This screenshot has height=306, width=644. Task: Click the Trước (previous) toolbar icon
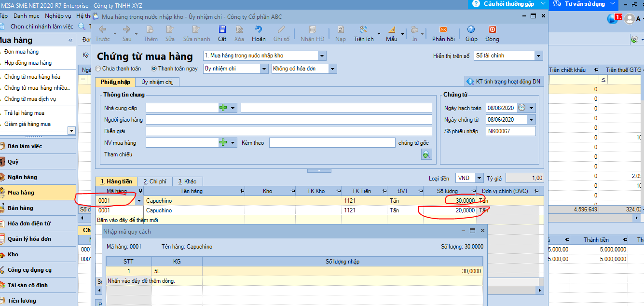point(102,29)
